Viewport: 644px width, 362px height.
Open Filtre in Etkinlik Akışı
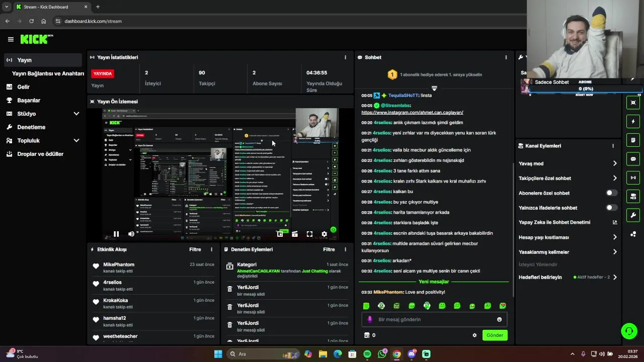click(x=195, y=249)
